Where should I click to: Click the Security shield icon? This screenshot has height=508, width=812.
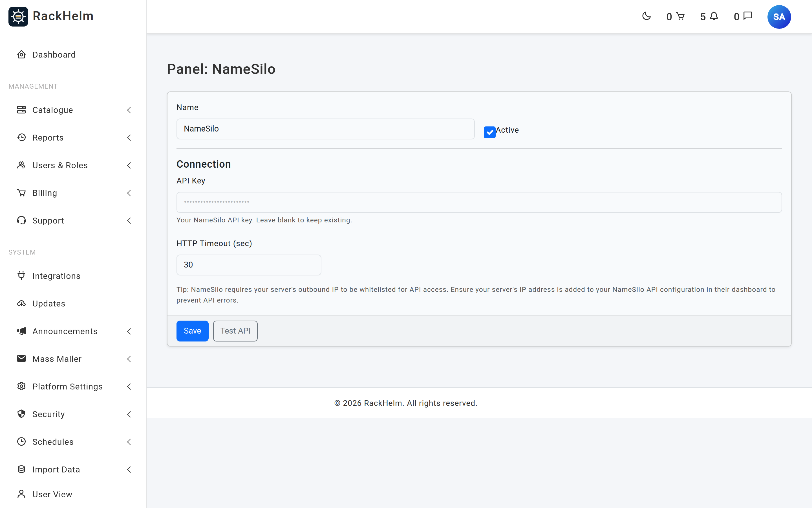[x=21, y=414]
